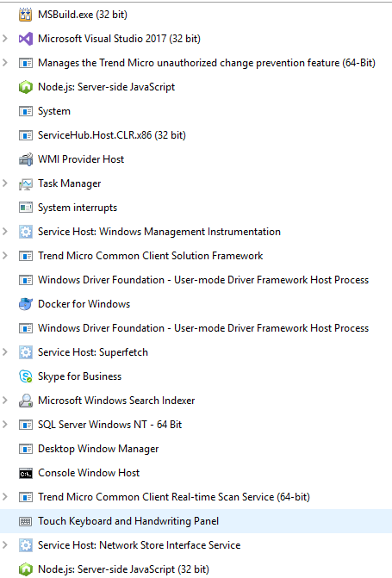392x578 pixels.
Task: Click the Console Window Host icon
Action: click(x=26, y=473)
